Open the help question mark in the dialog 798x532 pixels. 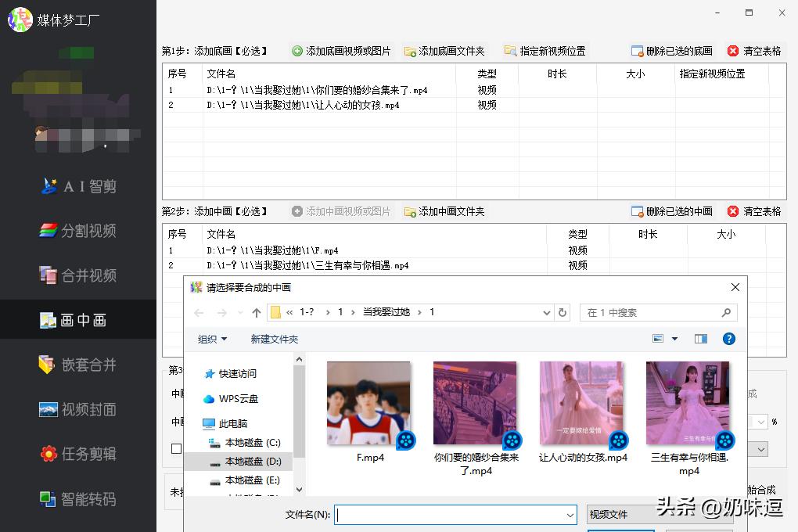coord(729,339)
